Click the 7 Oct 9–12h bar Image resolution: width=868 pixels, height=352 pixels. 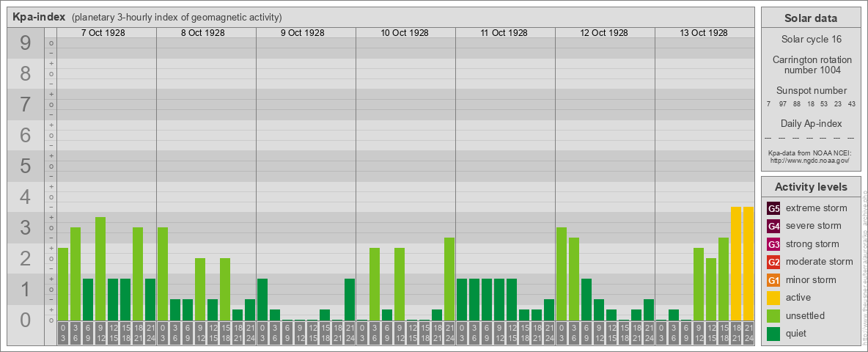(100, 269)
